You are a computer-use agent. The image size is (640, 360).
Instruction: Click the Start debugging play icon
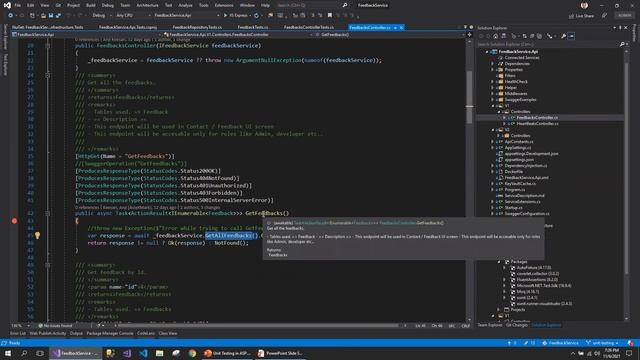tap(225, 16)
